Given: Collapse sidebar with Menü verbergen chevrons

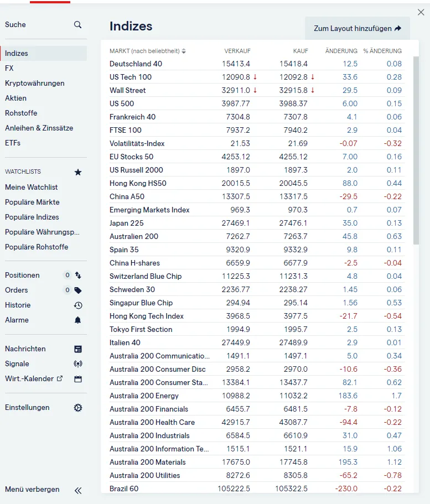Looking at the screenshot, I should (x=78, y=490).
